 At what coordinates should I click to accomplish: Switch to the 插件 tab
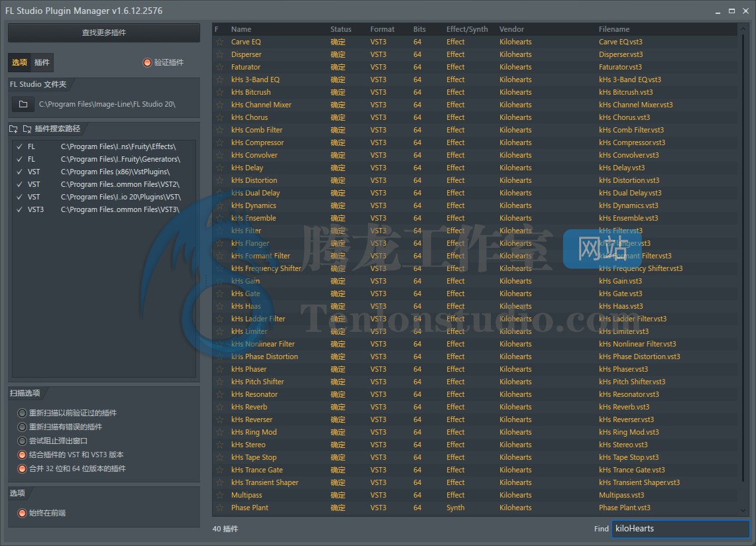click(42, 62)
